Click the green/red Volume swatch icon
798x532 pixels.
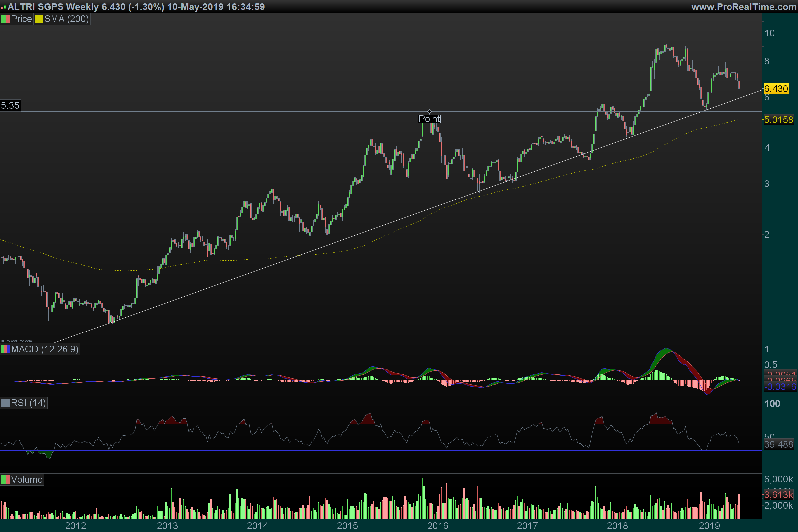tap(5, 480)
